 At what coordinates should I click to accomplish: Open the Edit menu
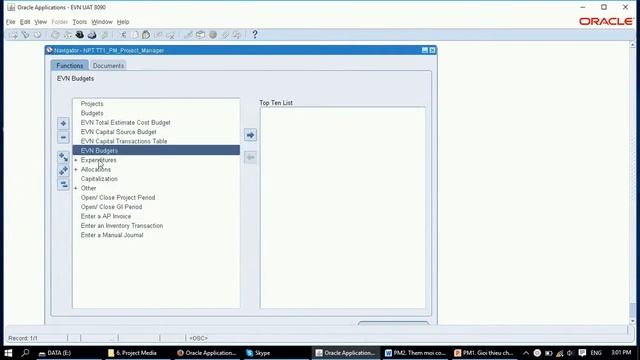point(25,22)
